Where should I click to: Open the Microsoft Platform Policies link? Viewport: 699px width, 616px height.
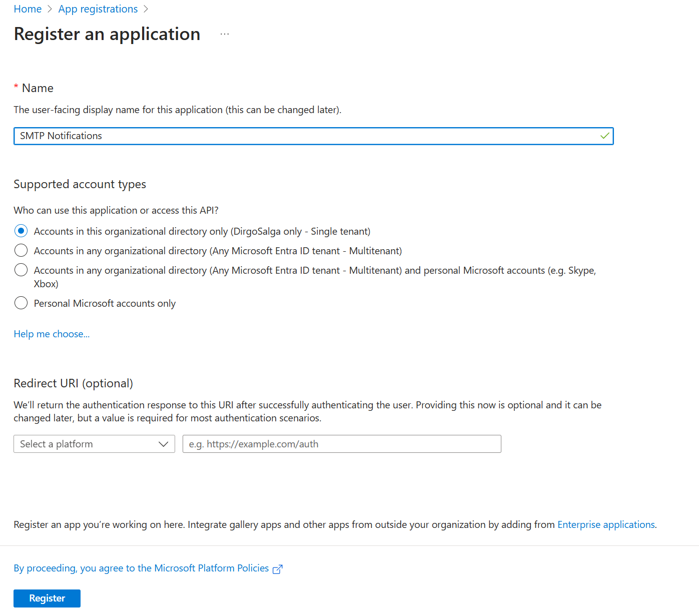(x=141, y=568)
